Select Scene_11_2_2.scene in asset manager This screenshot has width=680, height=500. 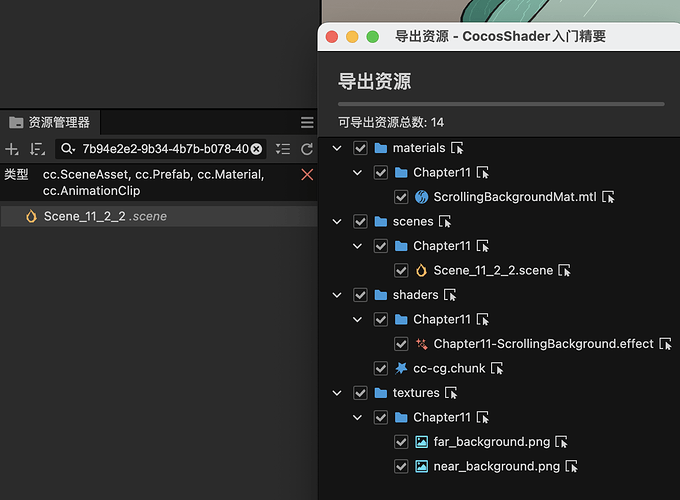(x=159, y=216)
